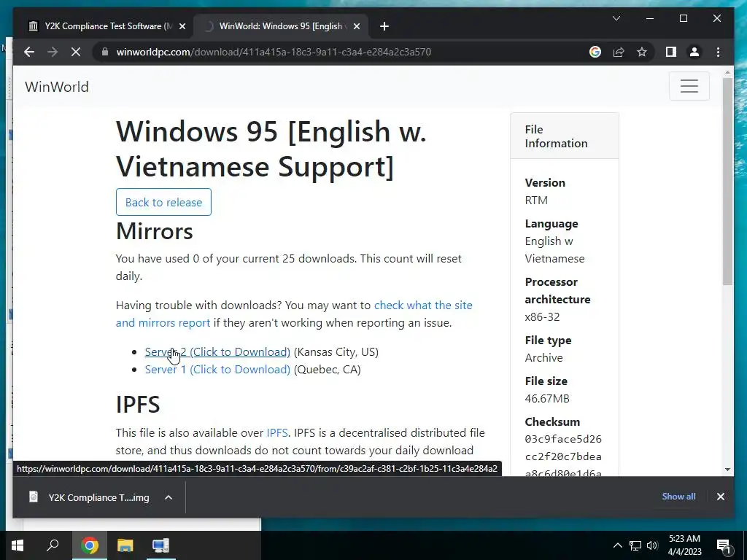Click the network tray icon
The image size is (747, 560).
635,545
